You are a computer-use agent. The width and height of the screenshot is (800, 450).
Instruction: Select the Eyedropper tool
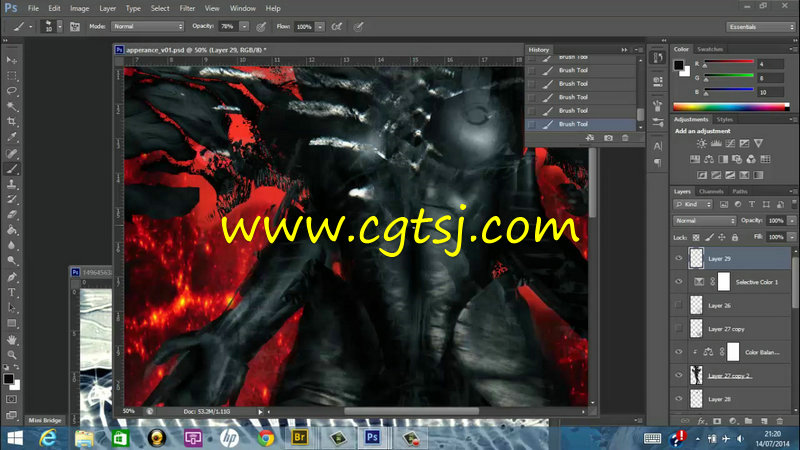click(x=12, y=137)
